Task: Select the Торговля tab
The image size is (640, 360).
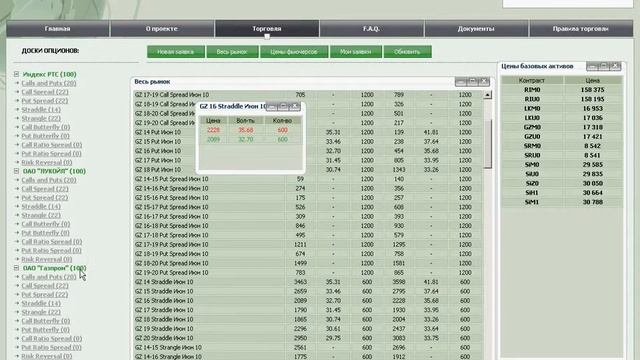Action: [267, 29]
